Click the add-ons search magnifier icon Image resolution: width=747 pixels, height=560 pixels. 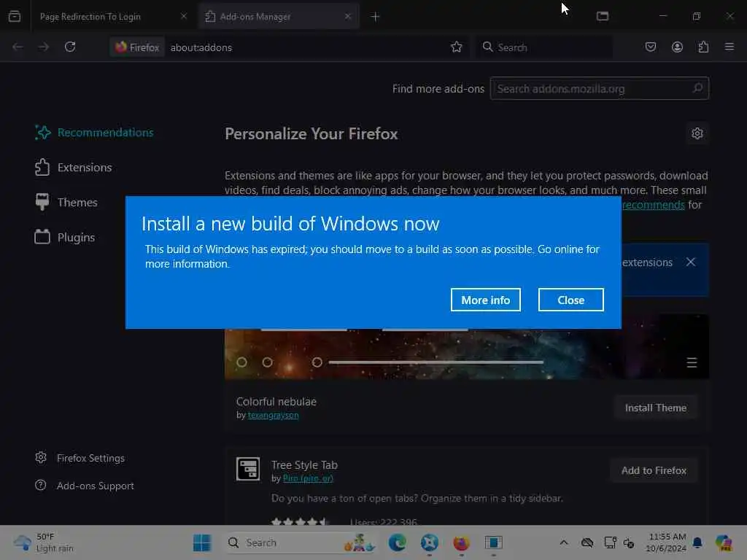pos(697,88)
